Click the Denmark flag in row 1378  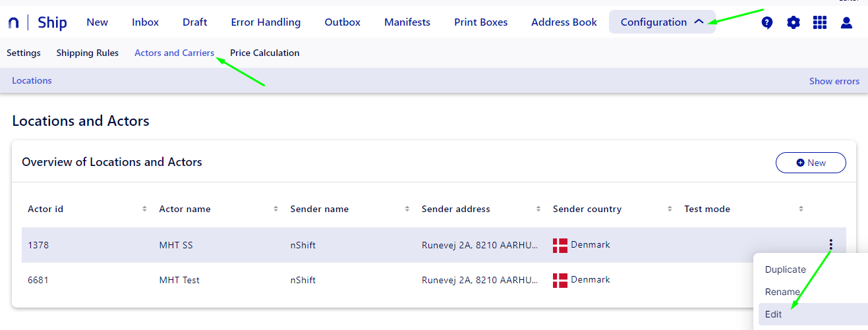tap(560, 245)
